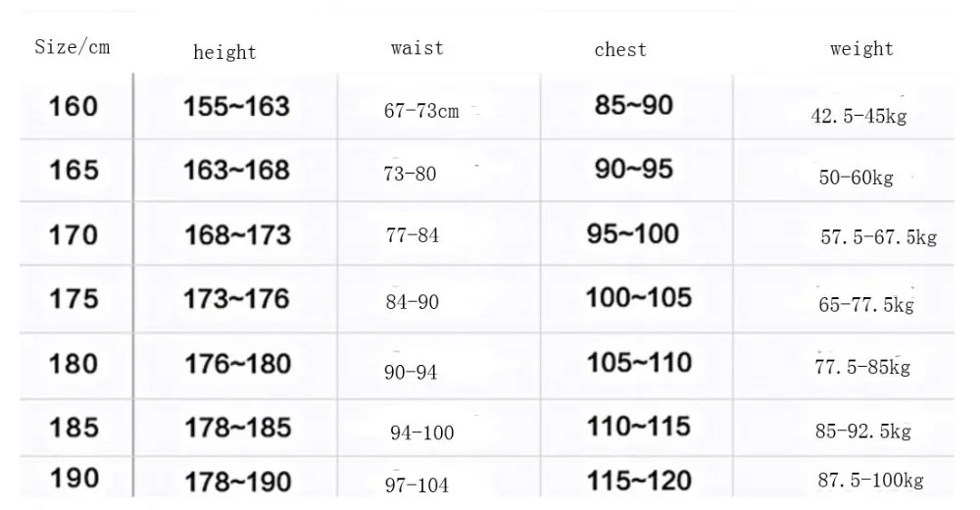This screenshot has width=980, height=510.
Task: Select waist value 90-94
Action: click(x=411, y=373)
